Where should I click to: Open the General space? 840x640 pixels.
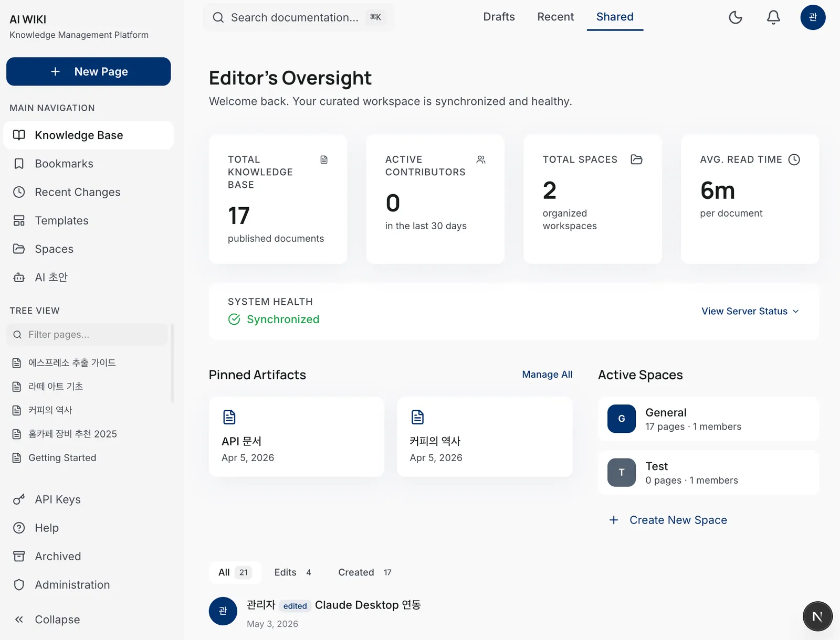click(708, 419)
